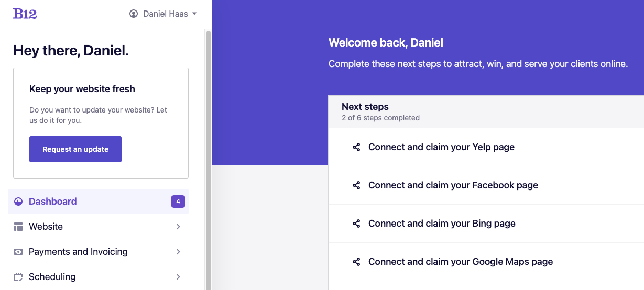Click the share icon beside Facebook page
The image size is (644, 290).
click(356, 185)
